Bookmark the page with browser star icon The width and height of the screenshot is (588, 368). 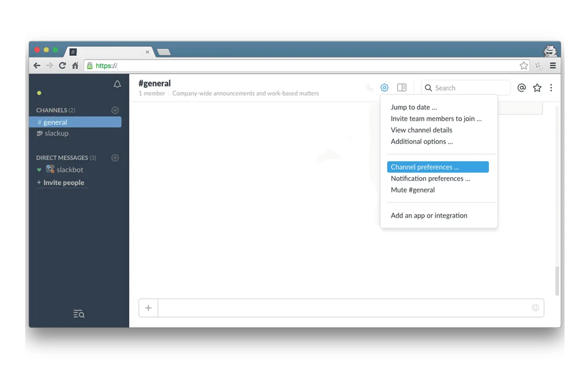[524, 66]
